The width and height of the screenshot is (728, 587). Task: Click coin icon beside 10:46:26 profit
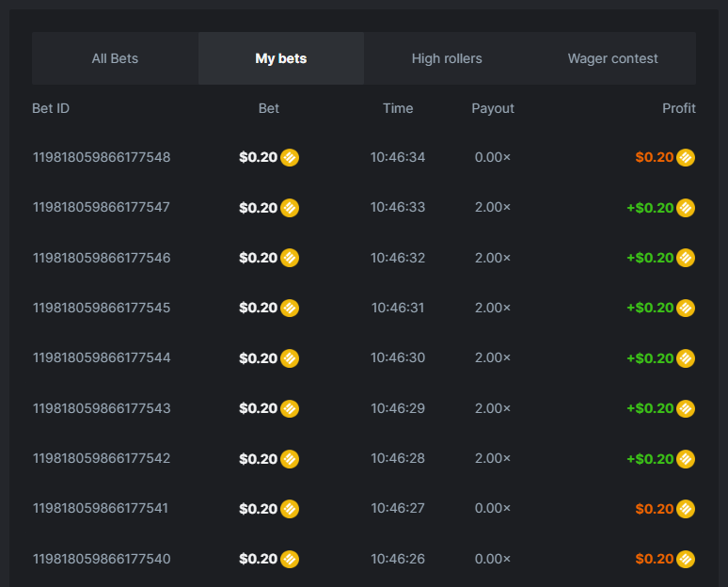coord(686,559)
